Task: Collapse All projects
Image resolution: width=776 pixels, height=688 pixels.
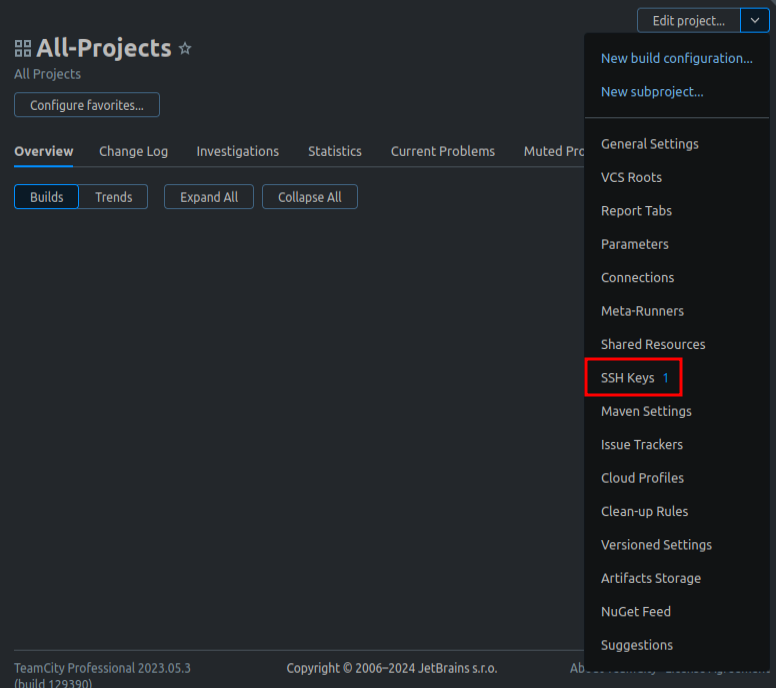Action: pos(309,197)
